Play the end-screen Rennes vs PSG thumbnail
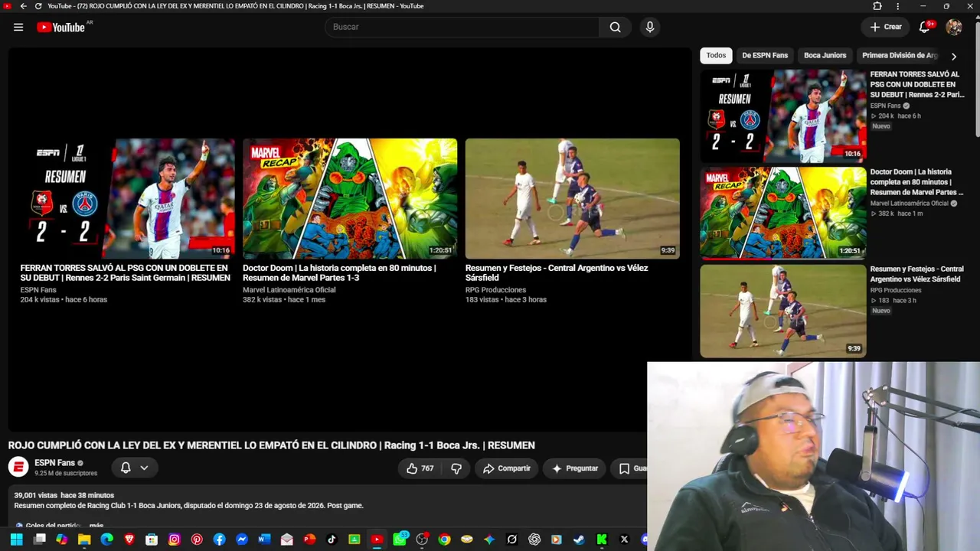Viewport: 980px width, 551px height. tap(128, 199)
